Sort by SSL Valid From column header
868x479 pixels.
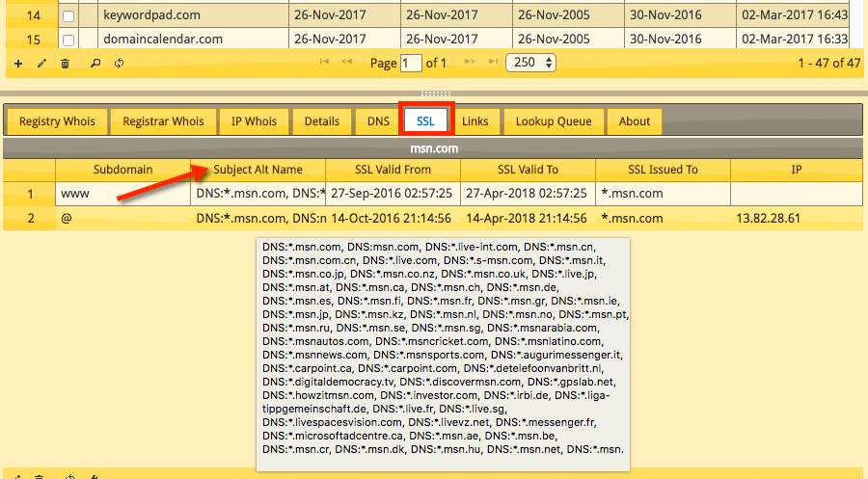[393, 170]
